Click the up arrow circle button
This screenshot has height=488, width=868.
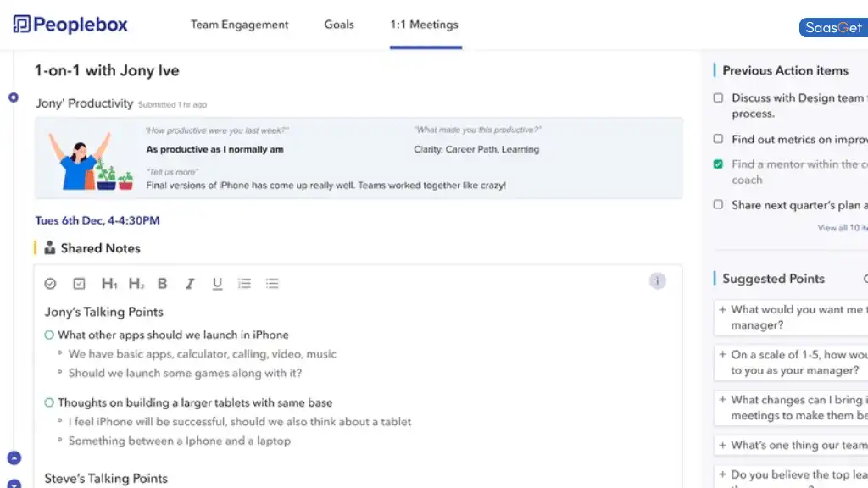coord(14,458)
